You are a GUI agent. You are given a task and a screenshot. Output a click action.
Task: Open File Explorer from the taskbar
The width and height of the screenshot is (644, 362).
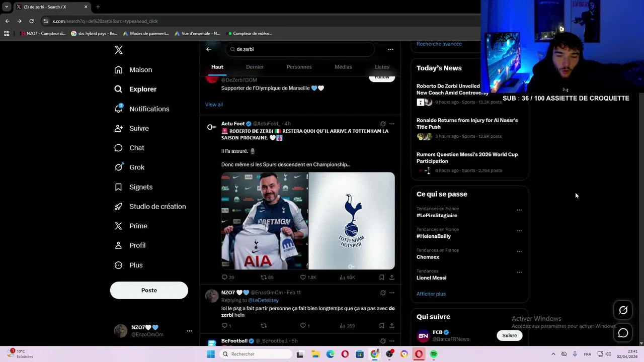[315, 354]
